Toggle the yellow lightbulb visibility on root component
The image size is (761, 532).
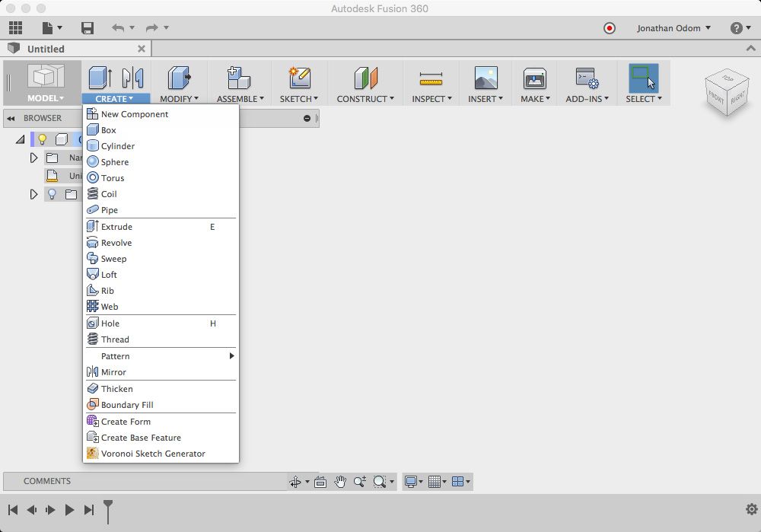pyautogui.click(x=42, y=139)
